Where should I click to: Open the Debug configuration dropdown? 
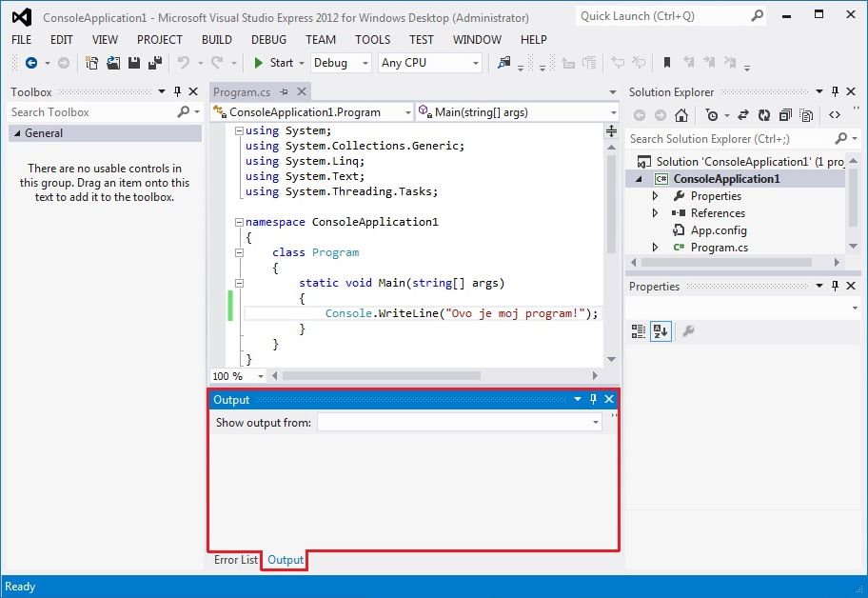[341, 63]
